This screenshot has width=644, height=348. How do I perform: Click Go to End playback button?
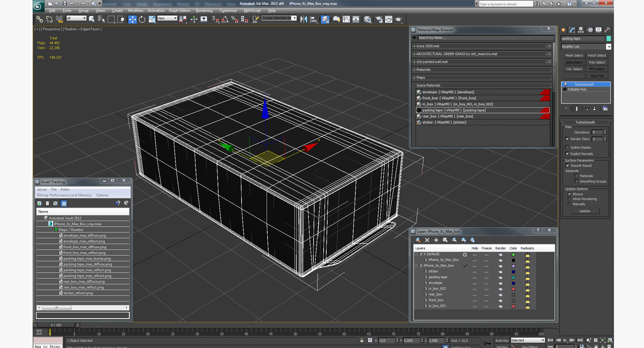(580, 341)
